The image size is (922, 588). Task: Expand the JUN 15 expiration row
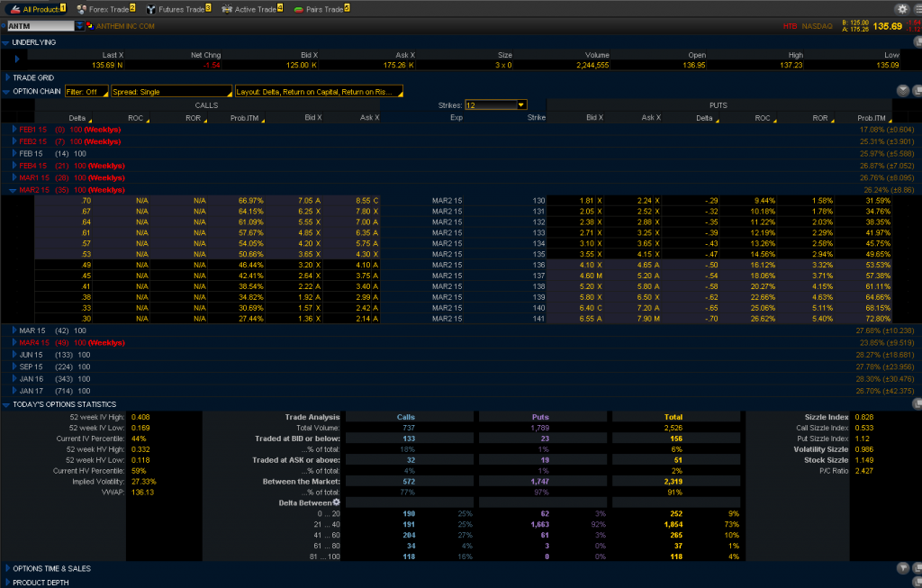(x=14, y=355)
